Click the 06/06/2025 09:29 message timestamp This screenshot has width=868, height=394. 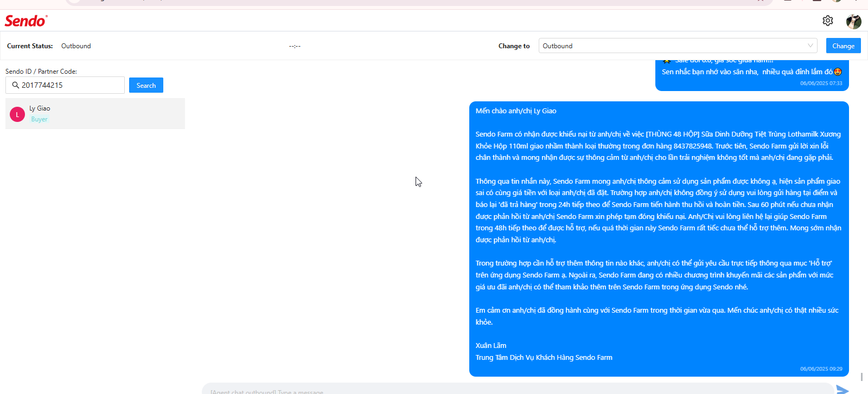tap(821, 369)
